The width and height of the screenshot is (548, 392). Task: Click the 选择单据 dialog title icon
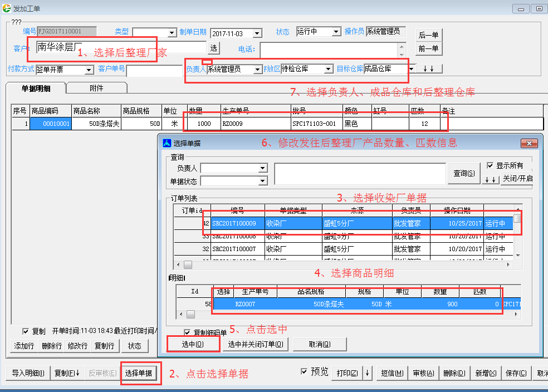167,143
